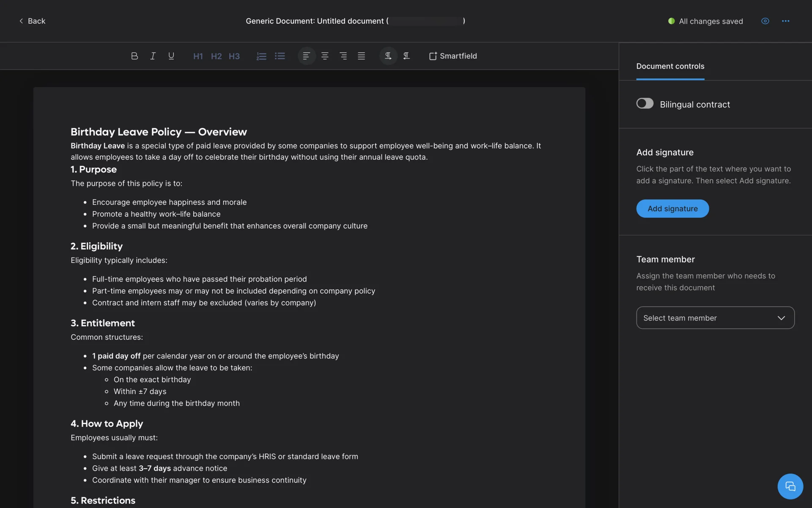This screenshot has height=508, width=812.
Task: Insert a Smartfield
Action: point(453,56)
